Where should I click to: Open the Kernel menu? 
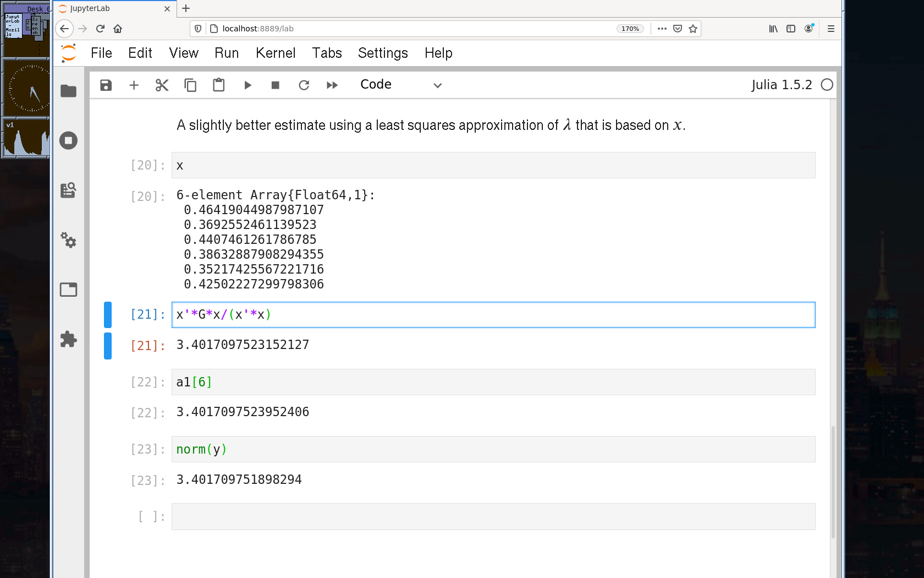[x=275, y=53]
